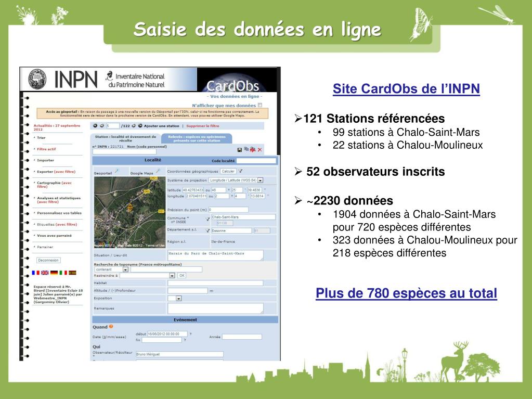
Task: Switch language to Italian flag
Action: tap(63, 273)
